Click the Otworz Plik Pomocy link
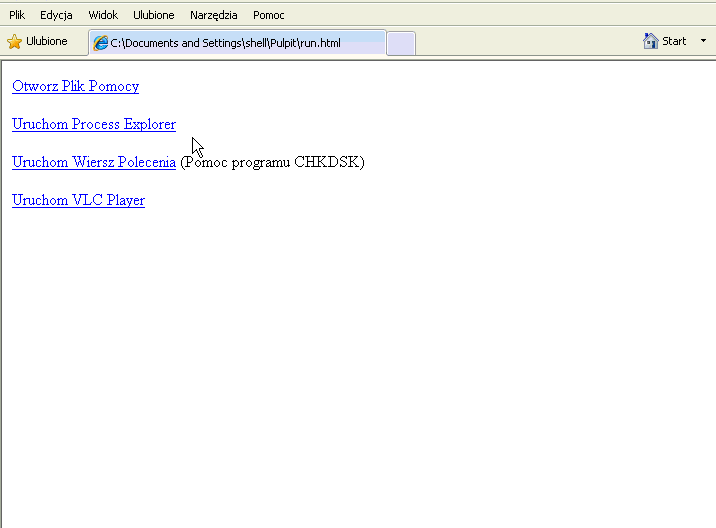Image resolution: width=716 pixels, height=528 pixels. pyautogui.click(x=75, y=86)
